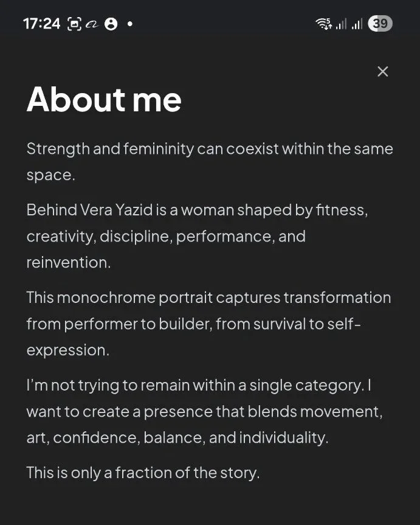Select the About me heading
Image resolution: width=420 pixels, height=525 pixels.
coord(104,99)
